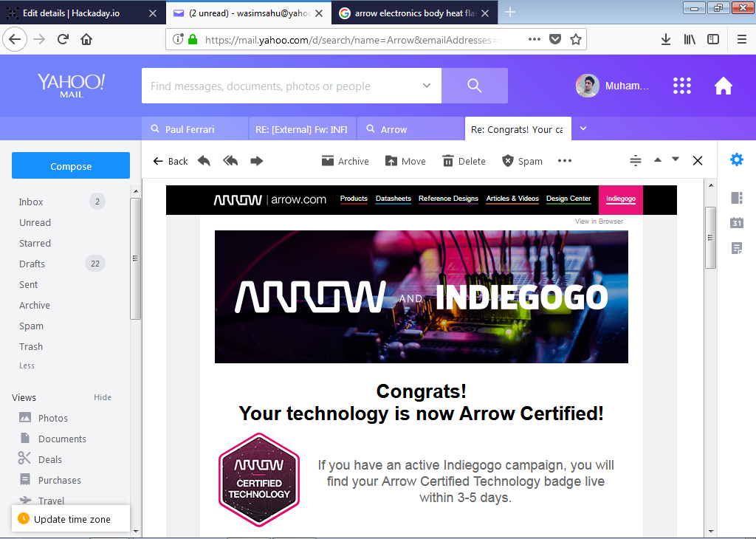
Task: Open the notepad icon in right rail
Action: coord(737,248)
